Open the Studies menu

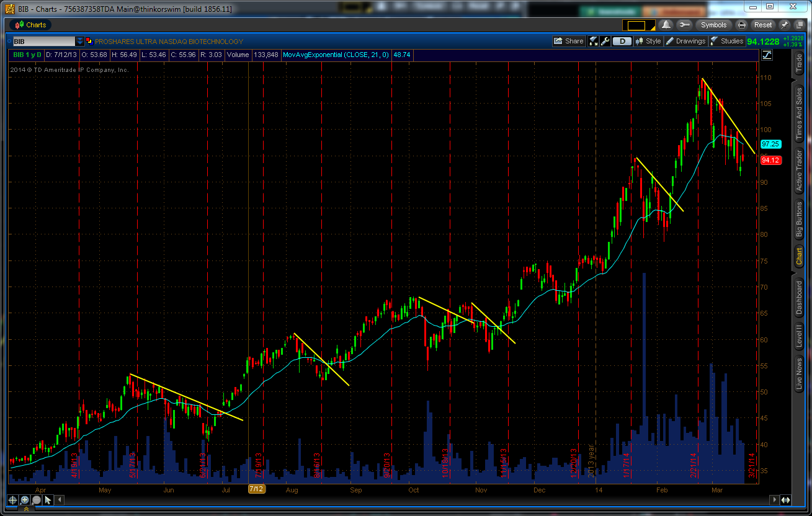(726, 42)
